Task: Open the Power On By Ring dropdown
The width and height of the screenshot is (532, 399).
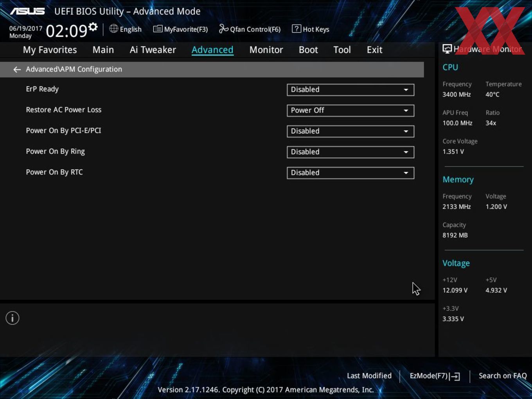Action: (350, 152)
